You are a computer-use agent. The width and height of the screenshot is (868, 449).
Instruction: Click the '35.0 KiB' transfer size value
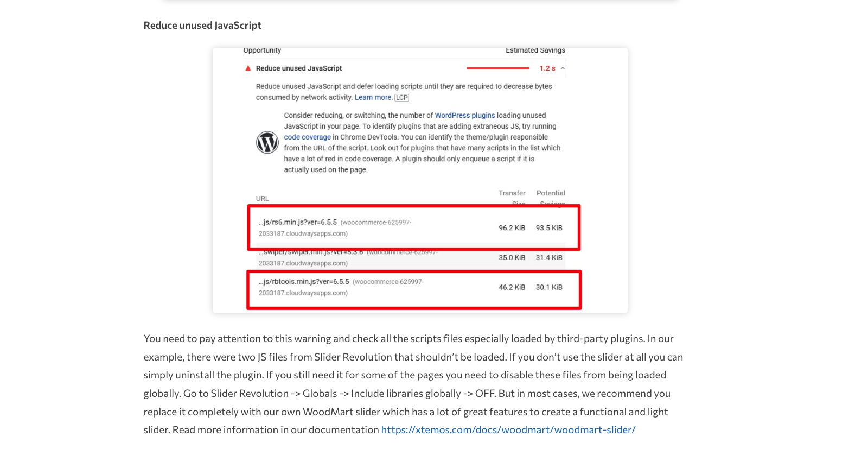512,258
